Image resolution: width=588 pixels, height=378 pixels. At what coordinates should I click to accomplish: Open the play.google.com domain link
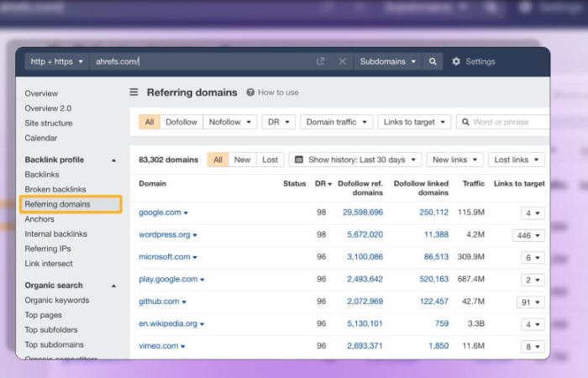(168, 279)
